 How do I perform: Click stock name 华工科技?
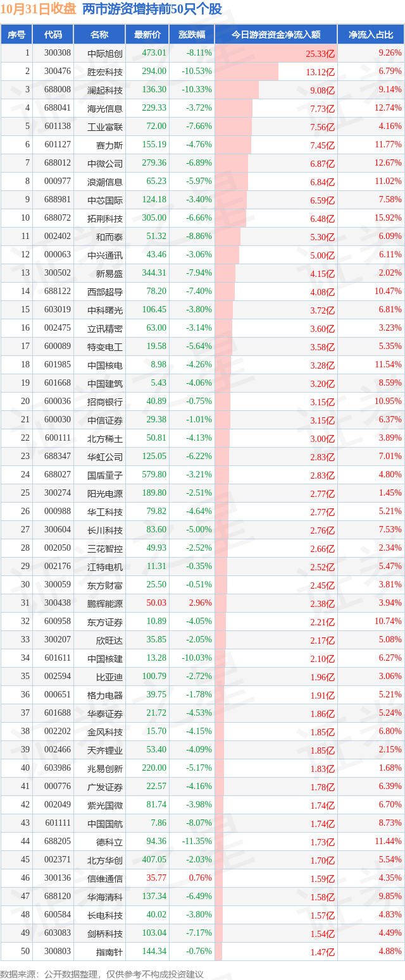(x=105, y=512)
